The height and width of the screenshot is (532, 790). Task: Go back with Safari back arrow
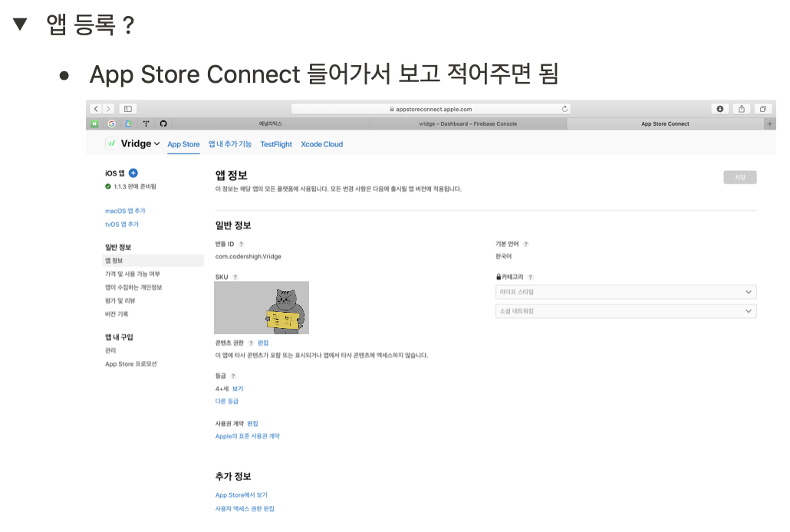pyautogui.click(x=96, y=109)
